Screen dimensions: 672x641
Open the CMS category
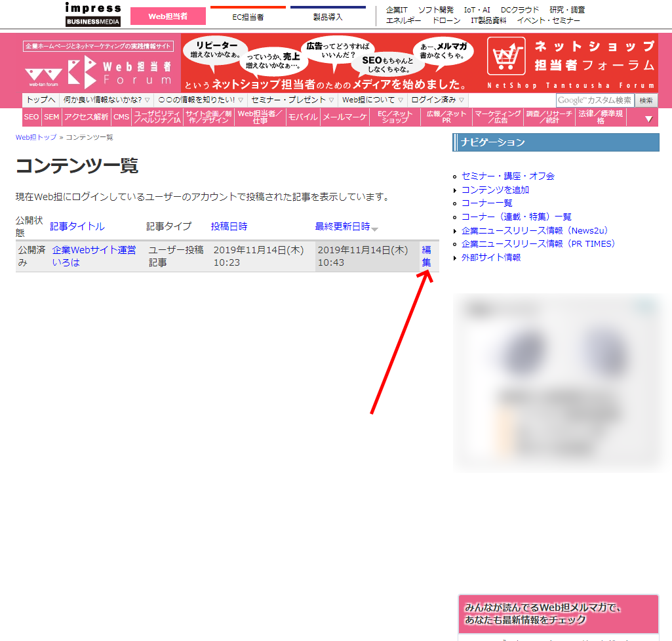pyautogui.click(x=121, y=117)
